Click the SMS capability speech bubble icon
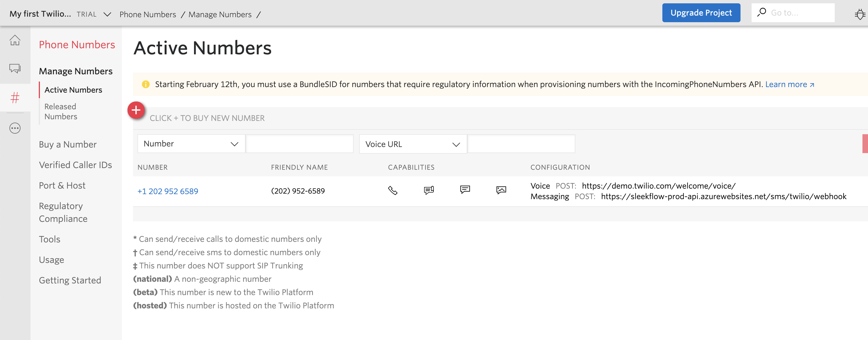Viewport: 868px width, 340px height. click(x=465, y=190)
